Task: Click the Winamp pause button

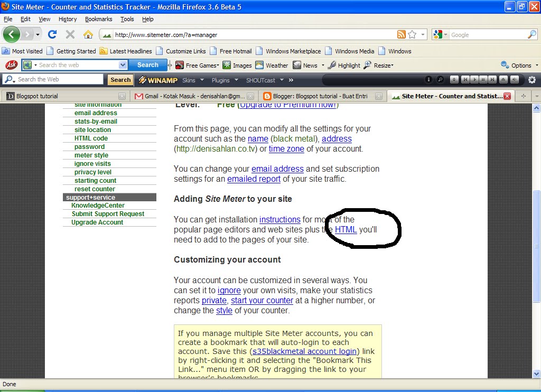Action: point(483,80)
